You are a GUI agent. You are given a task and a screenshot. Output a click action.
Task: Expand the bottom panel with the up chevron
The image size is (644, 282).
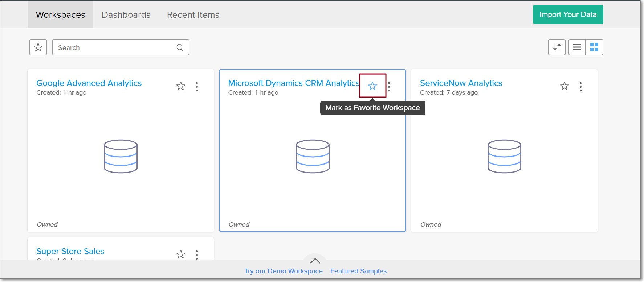pyautogui.click(x=315, y=260)
